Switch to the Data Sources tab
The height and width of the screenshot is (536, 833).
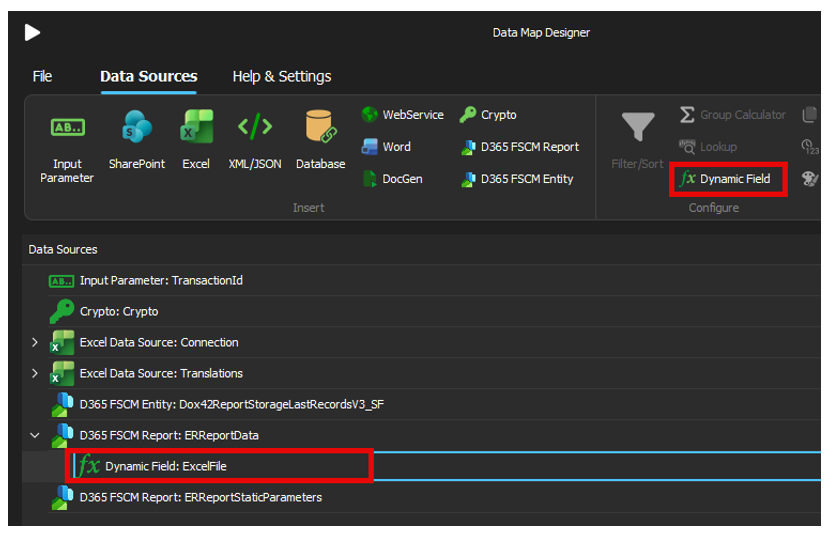click(x=149, y=76)
